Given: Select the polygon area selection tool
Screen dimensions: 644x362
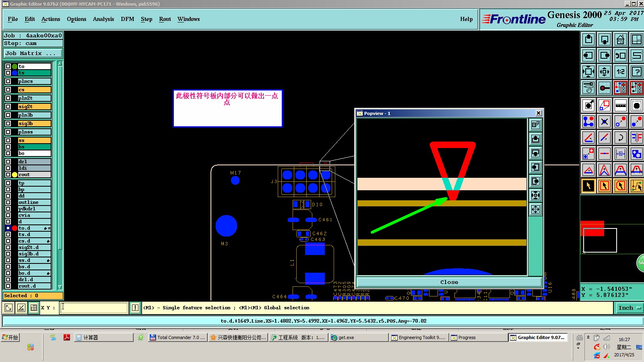Looking at the screenshot, I should click(x=620, y=186).
